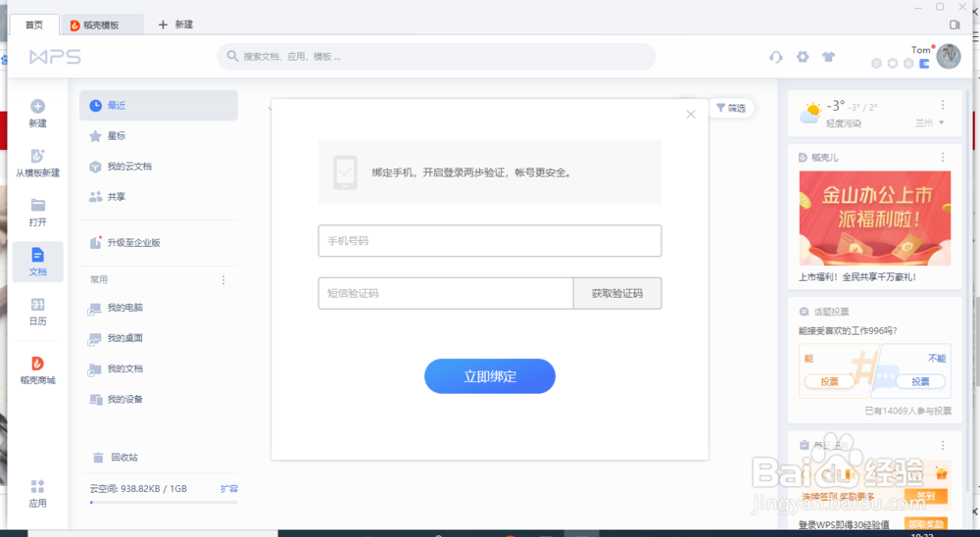Image resolution: width=980 pixels, height=537 pixels.
Task: Click the 打开 folder icon
Action: pyautogui.click(x=37, y=205)
